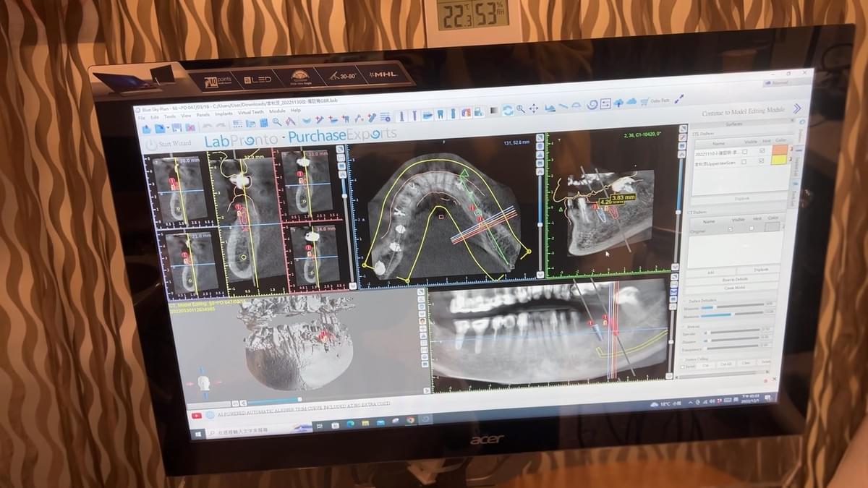
Task: Click the Create Model button
Action: (734, 288)
